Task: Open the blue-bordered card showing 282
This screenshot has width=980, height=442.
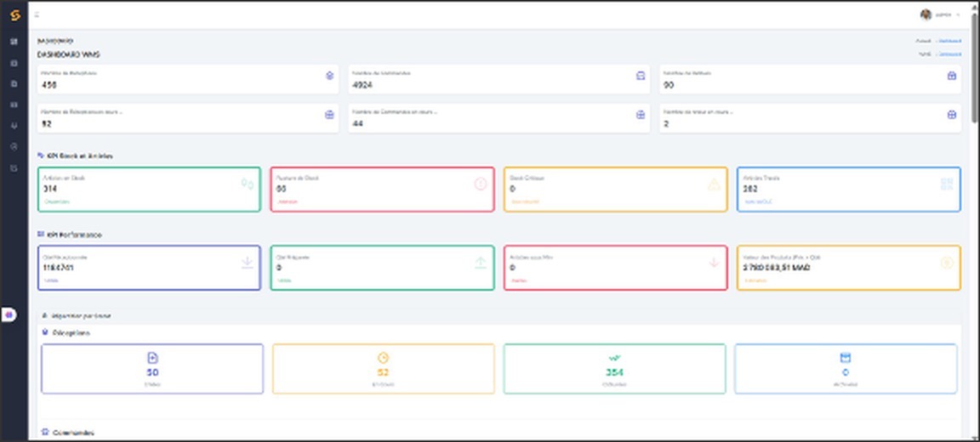Action: pos(849,190)
